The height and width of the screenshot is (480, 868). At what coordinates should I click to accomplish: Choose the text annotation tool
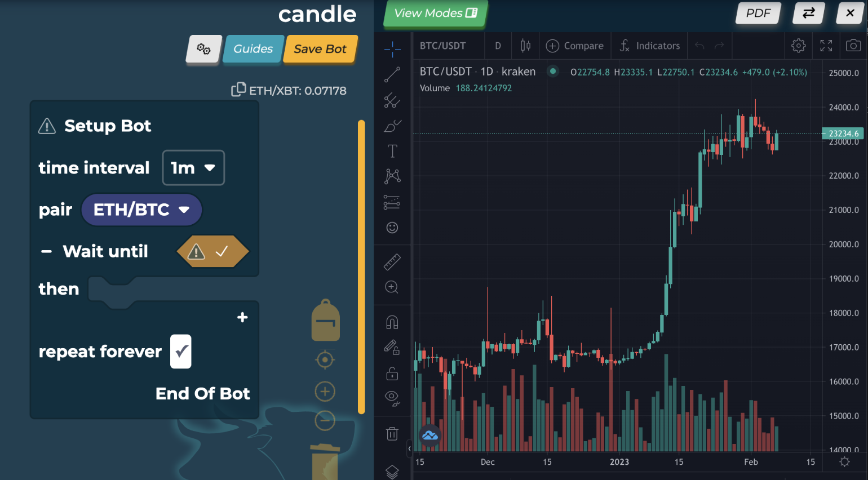point(392,151)
